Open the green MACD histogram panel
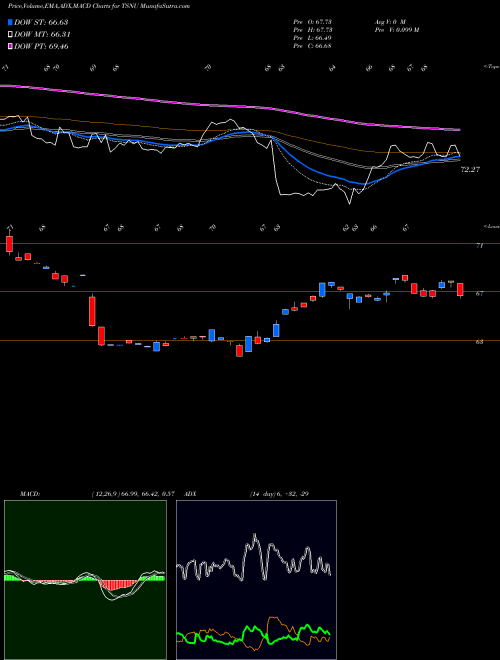500x660 pixels. point(85,580)
